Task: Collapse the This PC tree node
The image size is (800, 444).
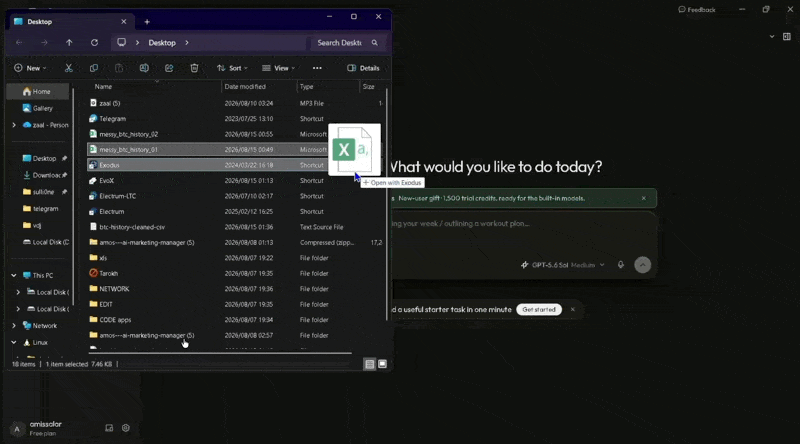Action: pyautogui.click(x=14, y=276)
